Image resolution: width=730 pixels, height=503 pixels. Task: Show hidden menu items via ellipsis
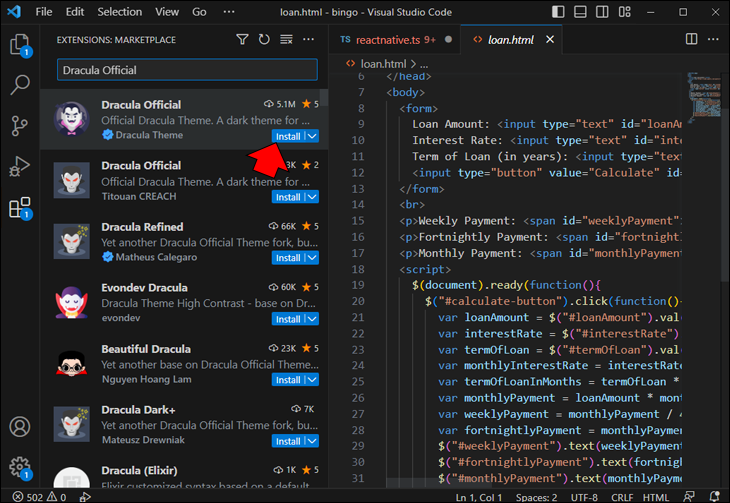click(229, 12)
